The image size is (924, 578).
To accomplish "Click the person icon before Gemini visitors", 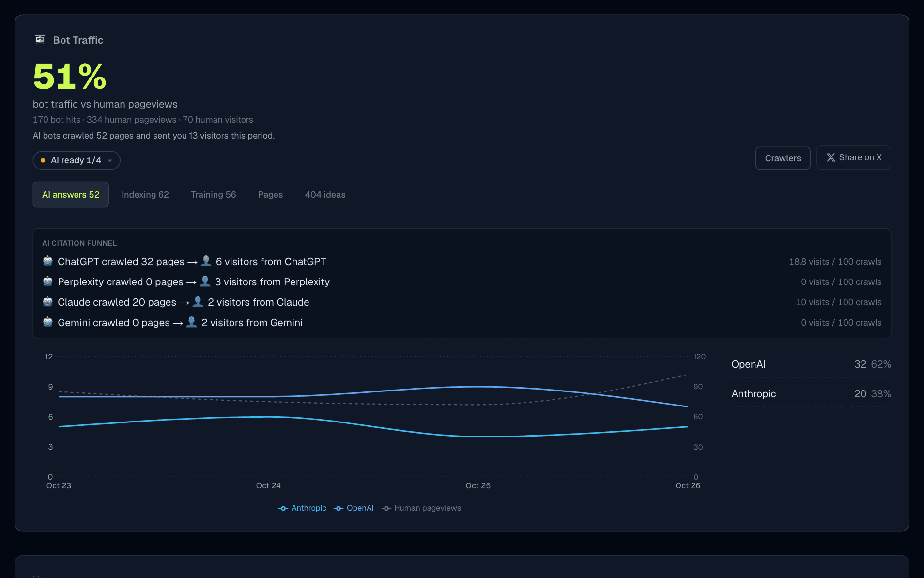I will [x=191, y=322].
